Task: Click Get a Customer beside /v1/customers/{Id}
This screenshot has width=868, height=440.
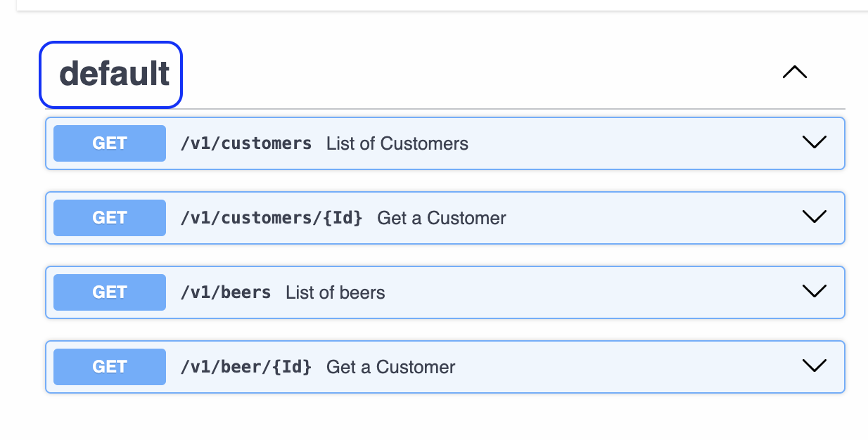Action: (x=441, y=218)
